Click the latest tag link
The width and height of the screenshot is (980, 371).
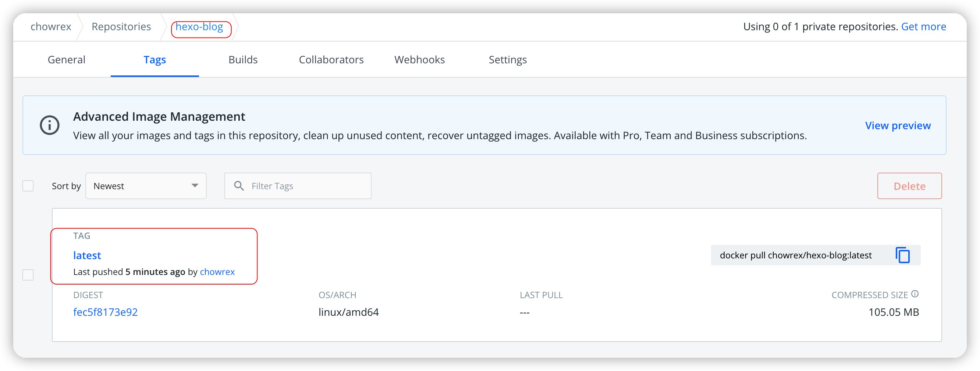point(87,255)
